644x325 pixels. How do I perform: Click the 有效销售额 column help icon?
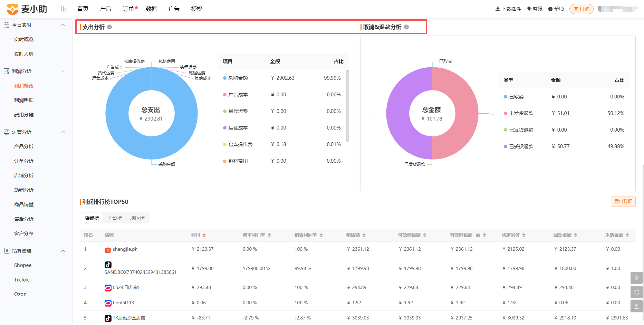[x=478, y=235]
